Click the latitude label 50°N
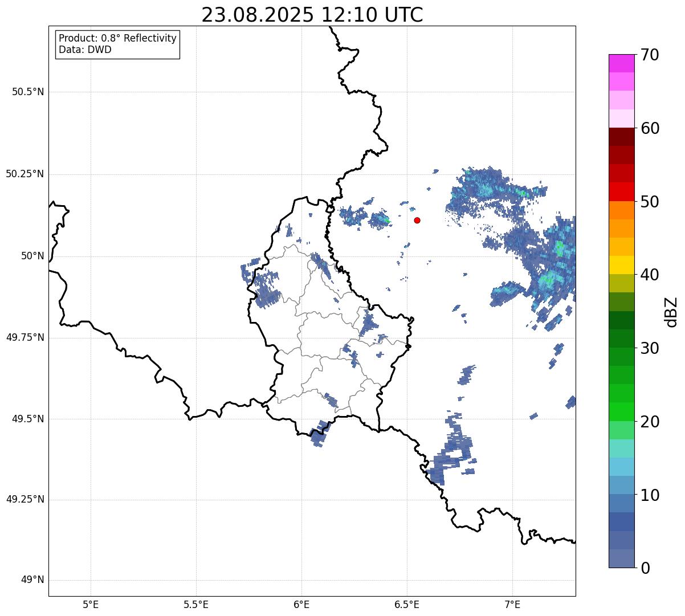 [x=32, y=256]
